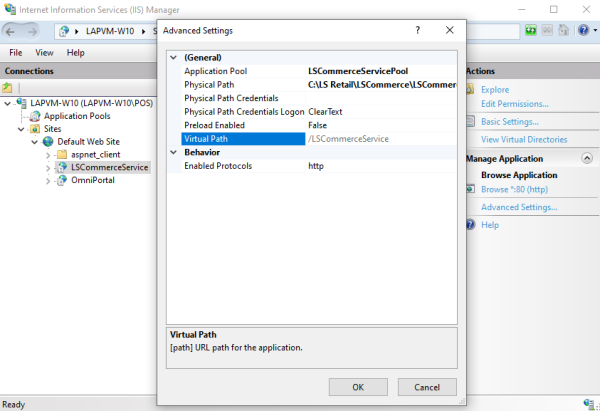
Task: Click the green refresh page icon
Action: (531, 30)
